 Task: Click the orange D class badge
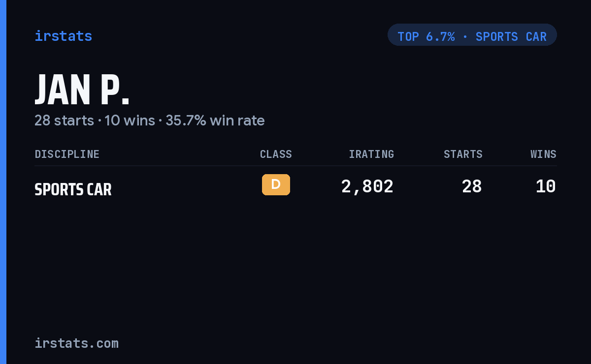276,184
